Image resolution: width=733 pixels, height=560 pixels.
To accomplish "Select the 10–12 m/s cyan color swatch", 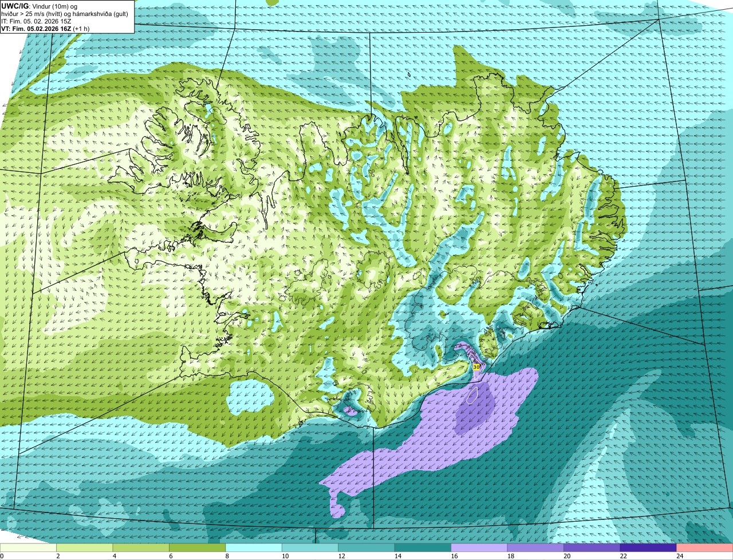I will pyautogui.click(x=310, y=548).
